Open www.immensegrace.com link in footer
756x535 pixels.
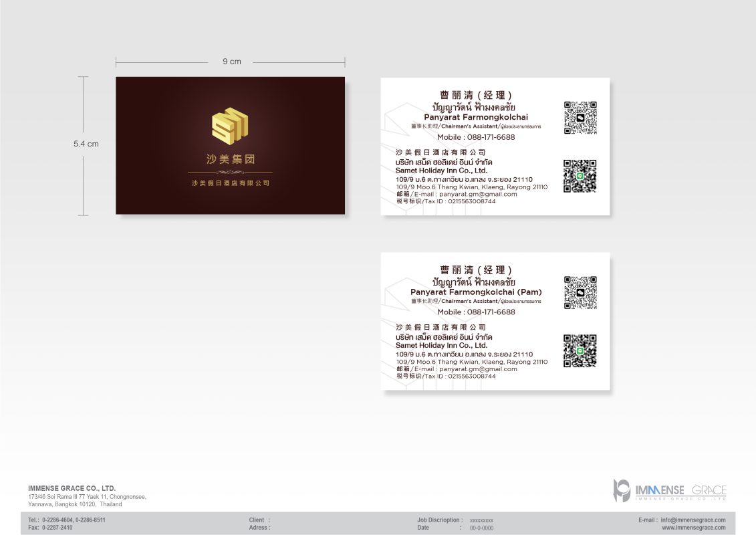693,528
